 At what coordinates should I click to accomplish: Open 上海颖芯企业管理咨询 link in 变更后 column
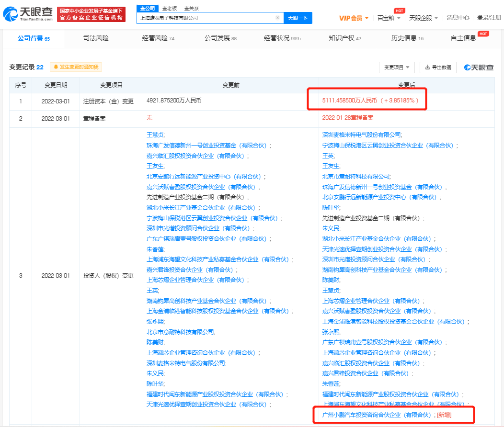(x=377, y=353)
